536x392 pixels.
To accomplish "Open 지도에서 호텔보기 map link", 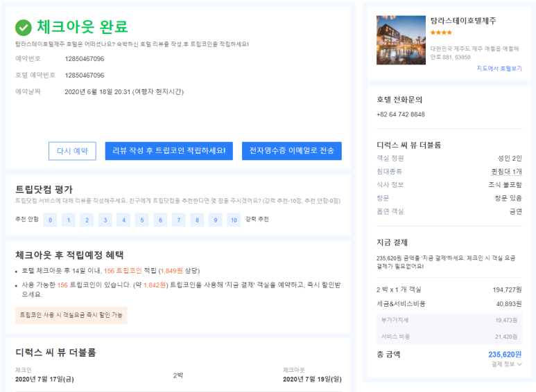I will point(499,69).
